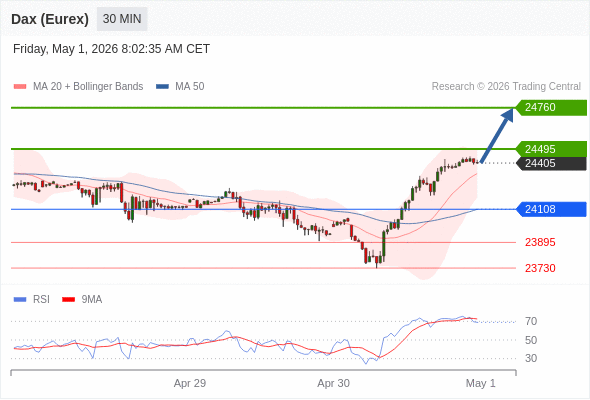Open the Research © 2026 Trading Central link
590x400 pixels.
pyautogui.click(x=506, y=87)
